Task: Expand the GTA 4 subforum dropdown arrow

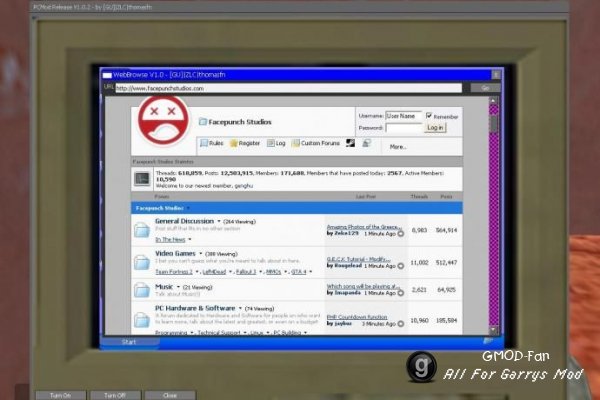Action: (310, 272)
